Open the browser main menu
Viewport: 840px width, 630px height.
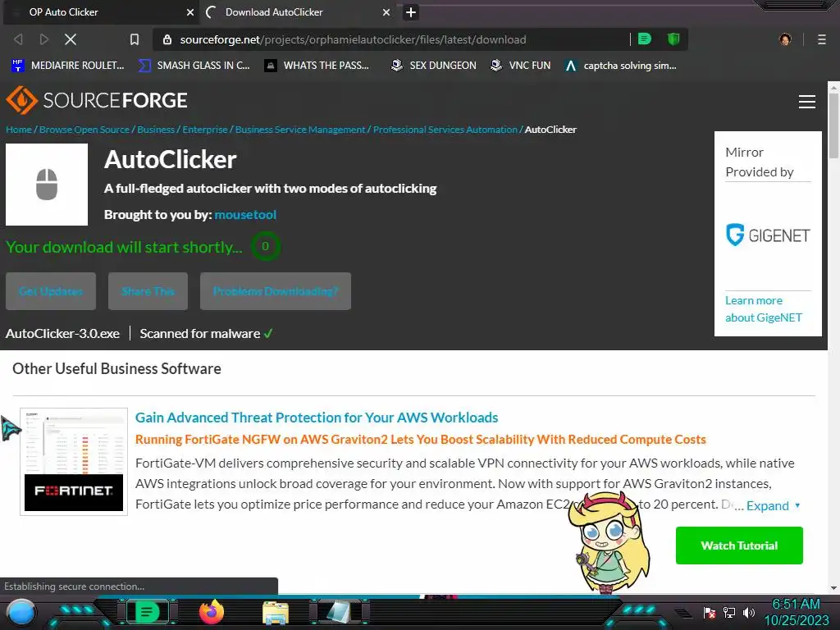822,39
